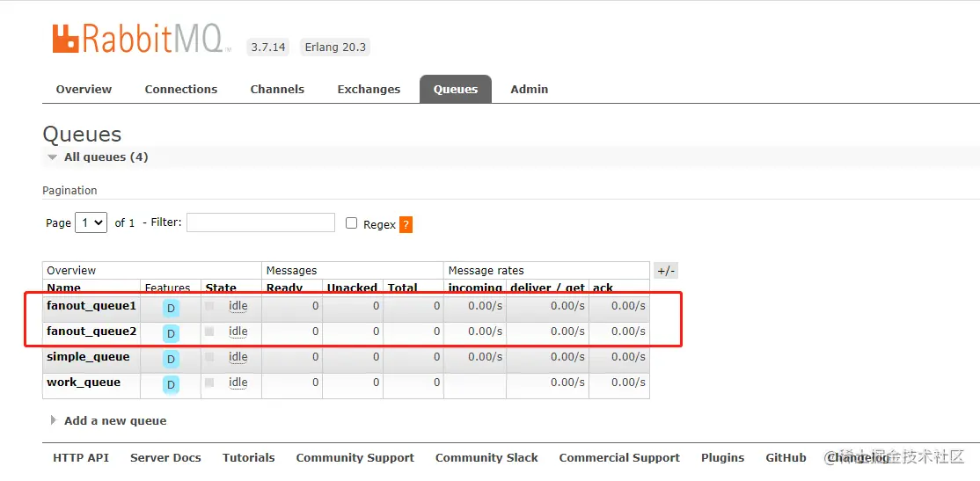
Task: Sort the table by the Name column header
Action: coord(63,288)
